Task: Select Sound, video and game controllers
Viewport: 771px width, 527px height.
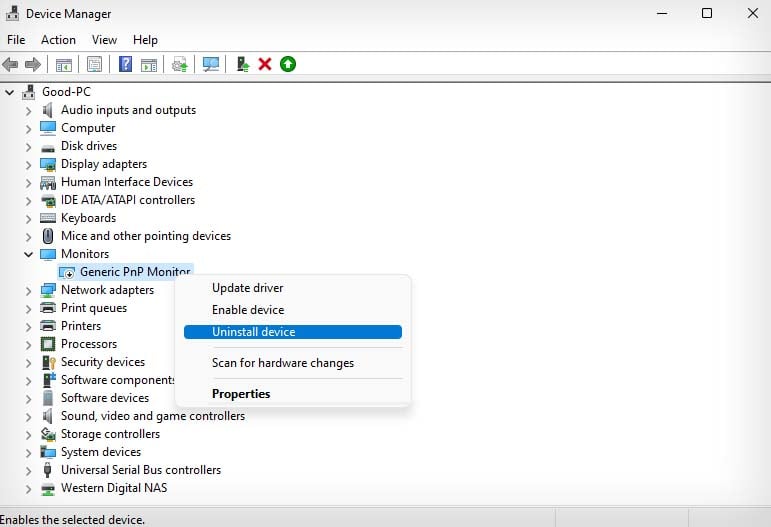Action: (153, 416)
